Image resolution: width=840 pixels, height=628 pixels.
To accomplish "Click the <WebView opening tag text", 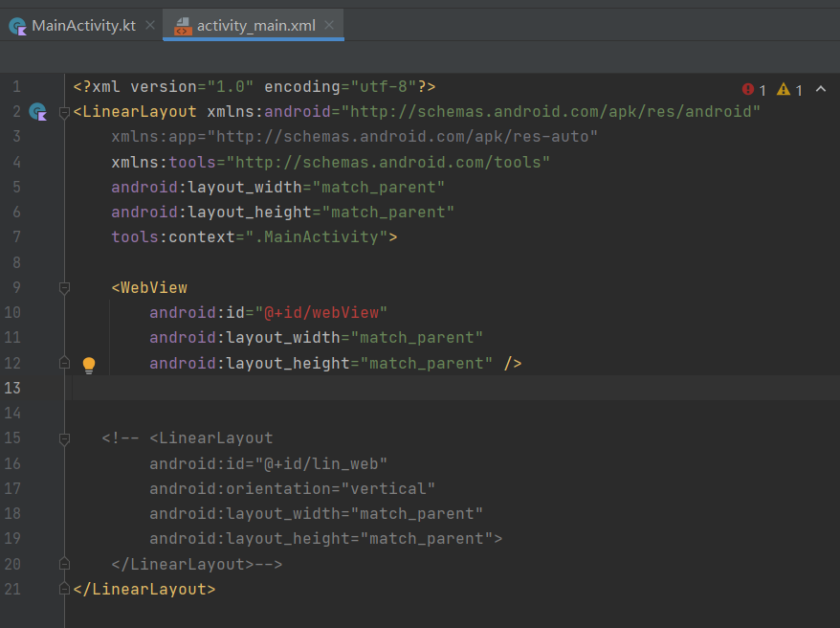I will point(149,288).
